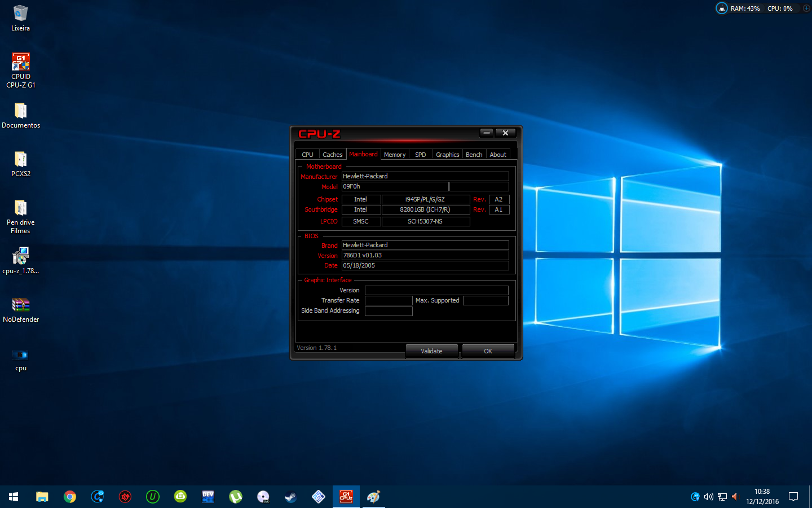
Task: Launch Steam from taskbar
Action: [291, 497]
